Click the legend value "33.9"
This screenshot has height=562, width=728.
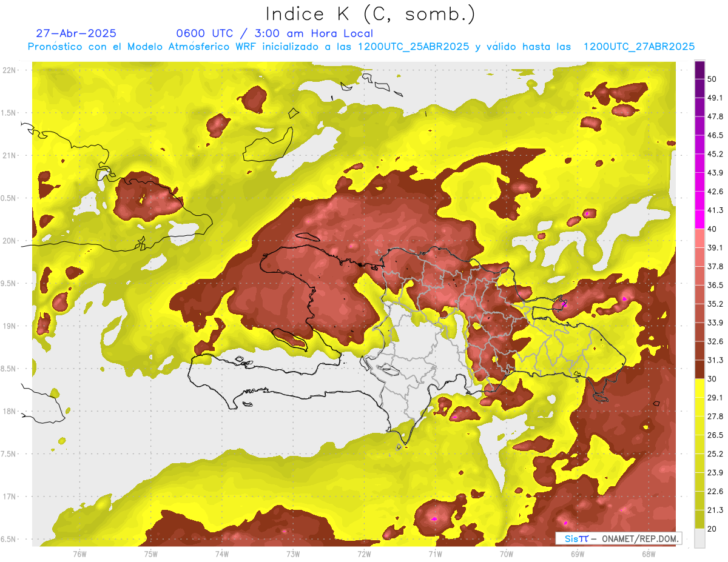click(x=715, y=323)
